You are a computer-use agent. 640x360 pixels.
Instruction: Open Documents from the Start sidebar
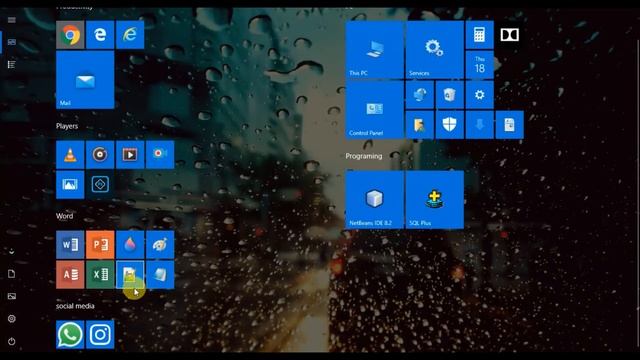[11, 274]
